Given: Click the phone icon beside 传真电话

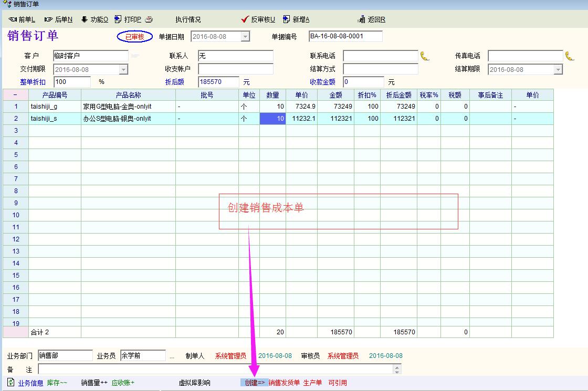Looking at the screenshot, I should (570, 56).
